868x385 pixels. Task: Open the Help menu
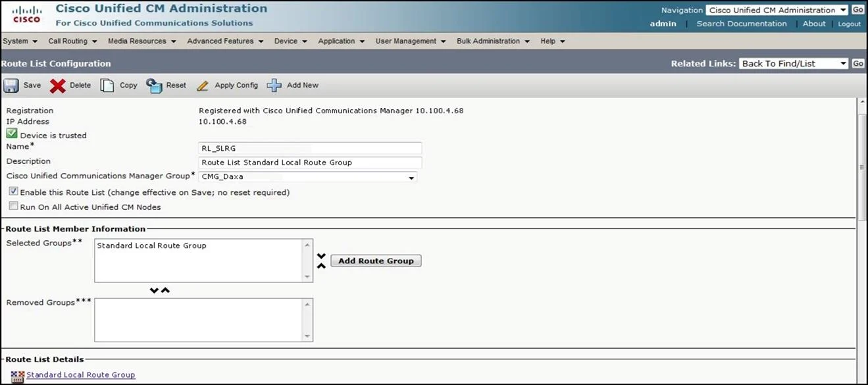553,41
